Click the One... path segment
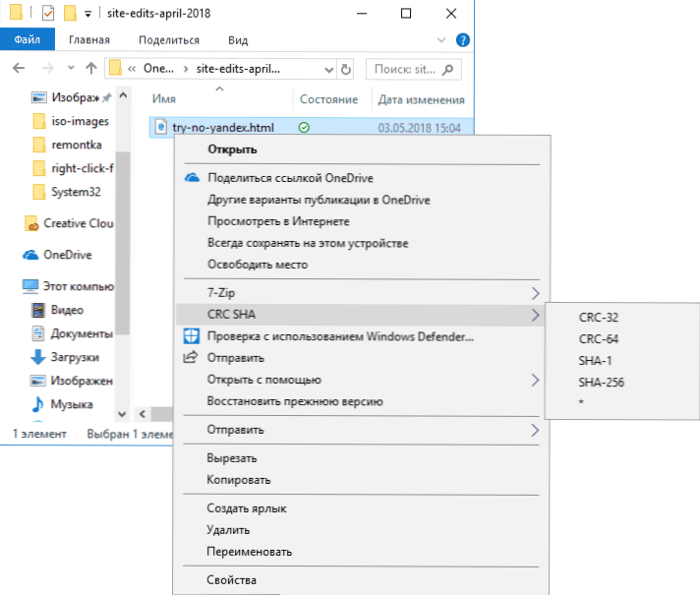The width and height of the screenshot is (700, 595). click(x=158, y=68)
